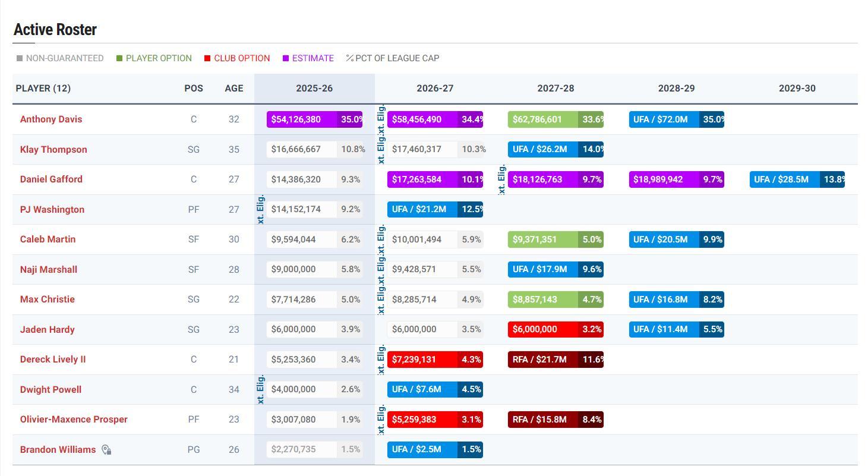Click the PLAYER (12) column header
Image resolution: width=868 pixels, height=476 pixels.
tap(43, 89)
